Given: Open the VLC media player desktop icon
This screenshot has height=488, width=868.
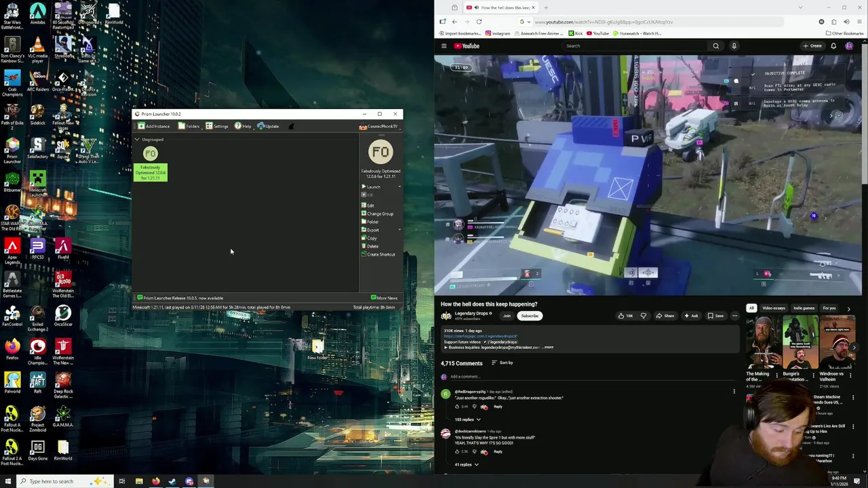Looking at the screenshot, I should (37, 50).
